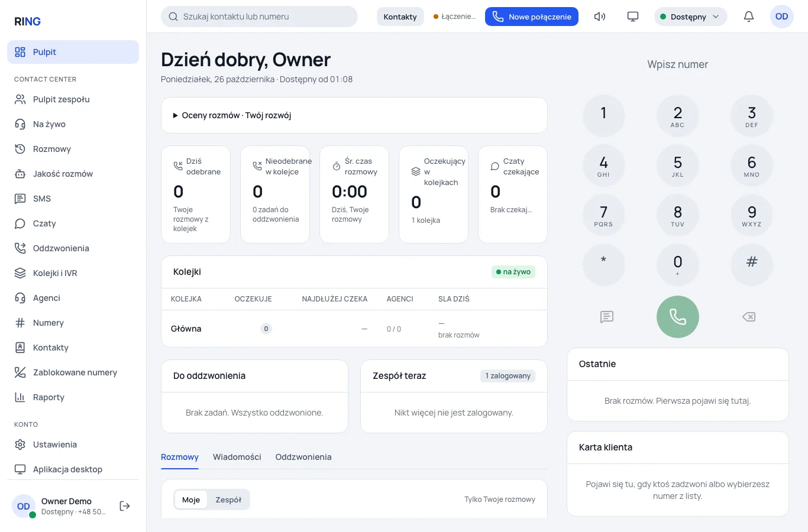Click the green call dial button
The height and width of the screenshot is (532, 808).
pyautogui.click(x=677, y=317)
